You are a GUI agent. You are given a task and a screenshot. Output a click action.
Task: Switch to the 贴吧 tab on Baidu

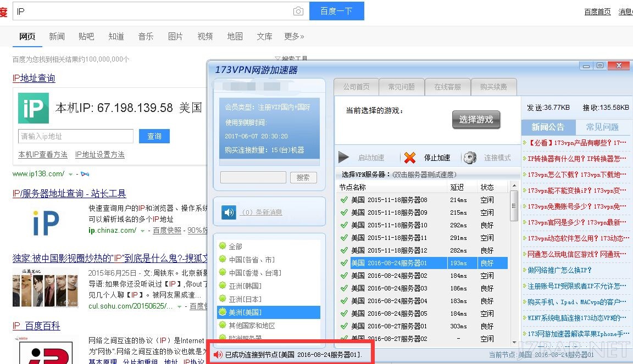[x=86, y=36]
